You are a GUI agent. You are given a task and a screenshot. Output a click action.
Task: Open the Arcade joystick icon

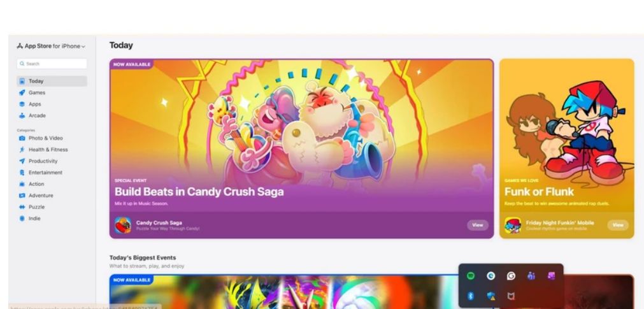point(22,115)
